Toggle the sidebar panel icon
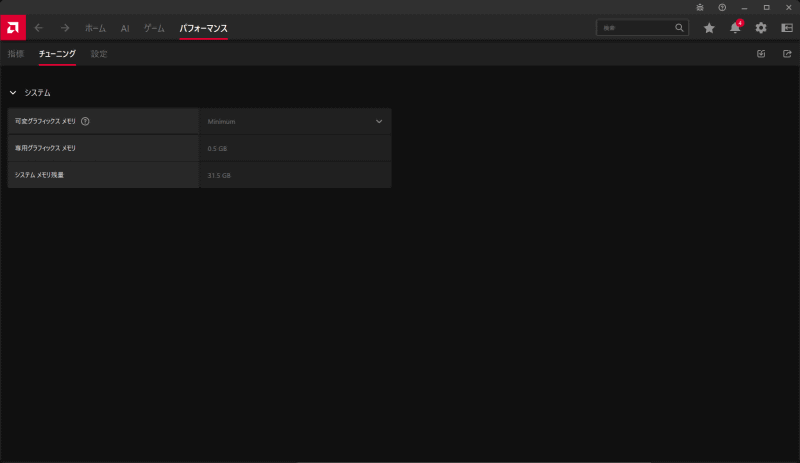 pos(787,28)
